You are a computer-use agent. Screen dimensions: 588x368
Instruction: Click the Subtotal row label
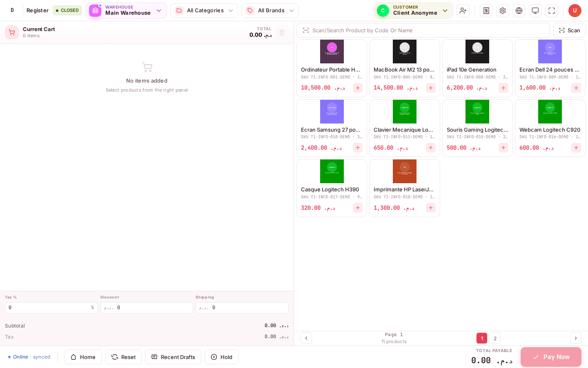pyautogui.click(x=15, y=326)
